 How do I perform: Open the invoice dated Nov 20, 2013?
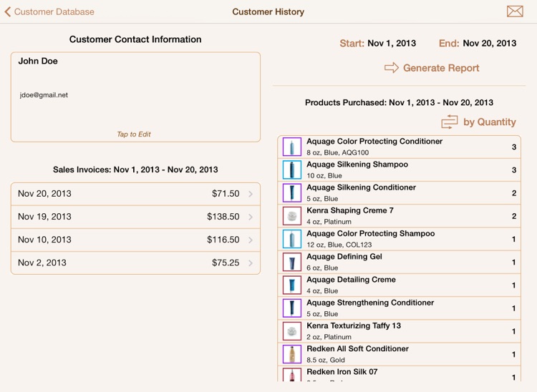coord(135,194)
